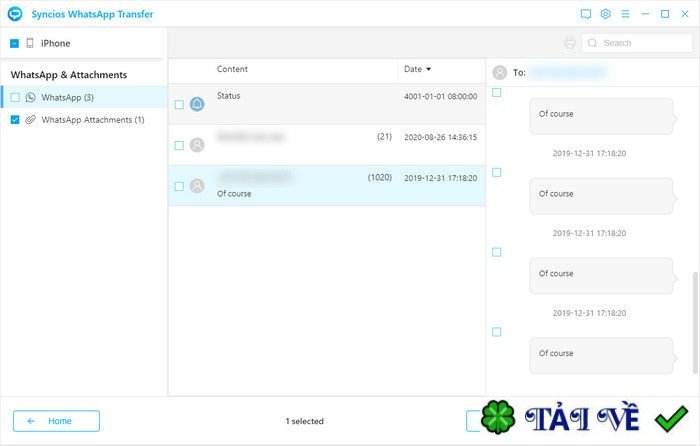Click the (1020) message count
The image size is (700, 446).
click(x=379, y=178)
